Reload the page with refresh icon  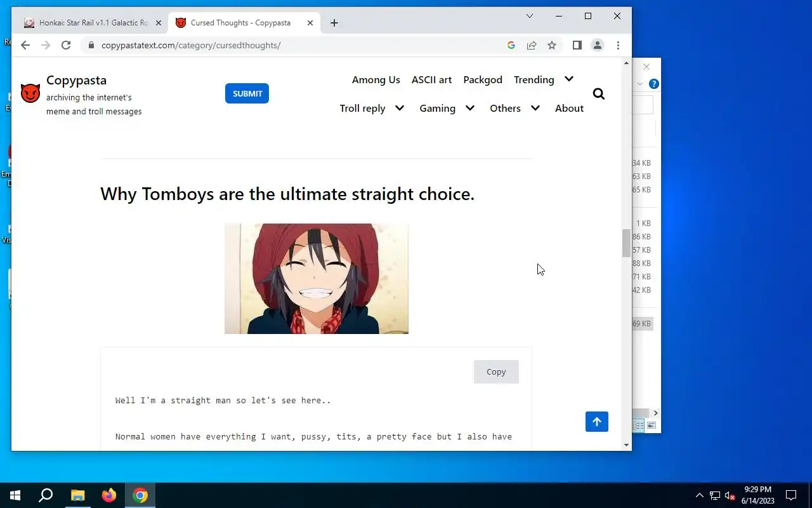coord(66,45)
